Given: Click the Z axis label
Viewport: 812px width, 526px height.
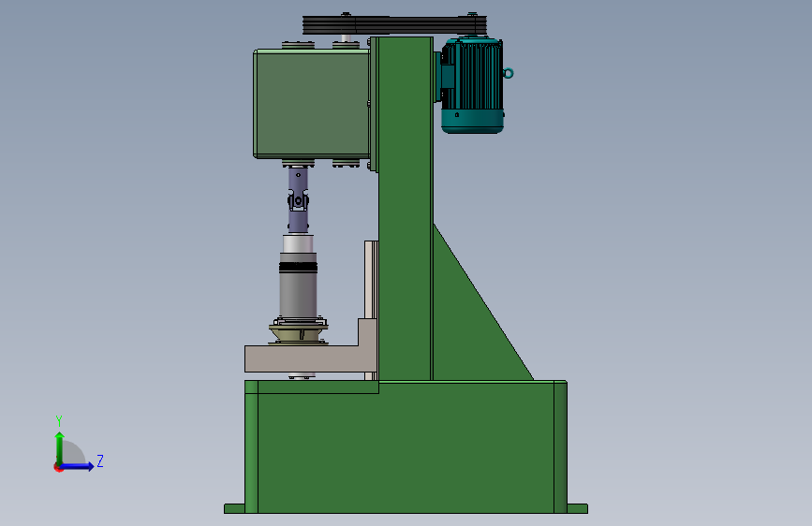Looking at the screenshot, I should [100, 460].
